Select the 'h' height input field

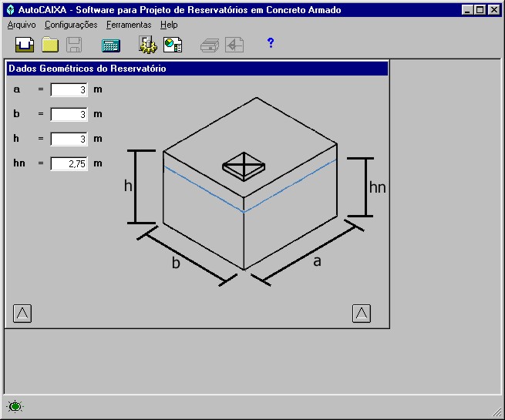coord(69,139)
